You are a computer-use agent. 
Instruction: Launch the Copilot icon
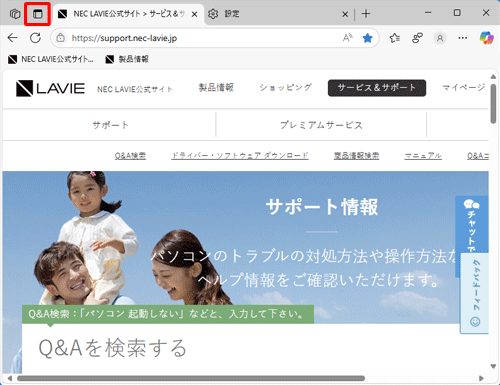[486, 38]
